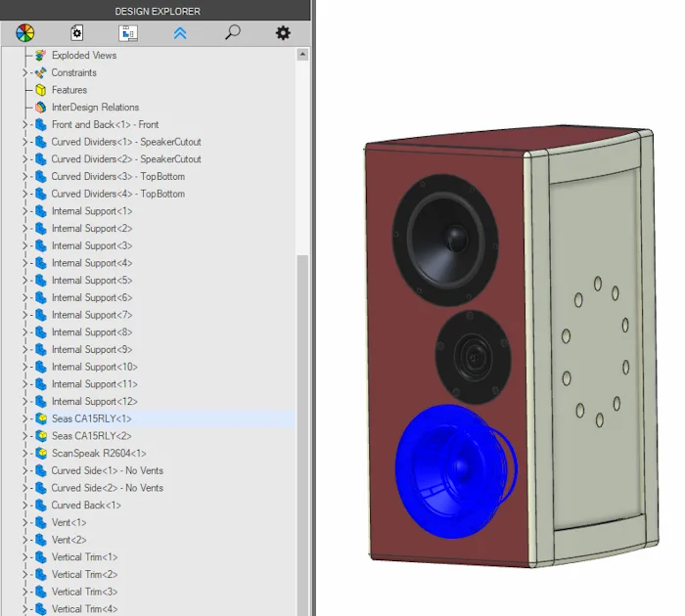The width and height of the screenshot is (685, 616).
Task: Expand Curved Dividers<1> - SpeakerCutout
Action: [x=24, y=142]
